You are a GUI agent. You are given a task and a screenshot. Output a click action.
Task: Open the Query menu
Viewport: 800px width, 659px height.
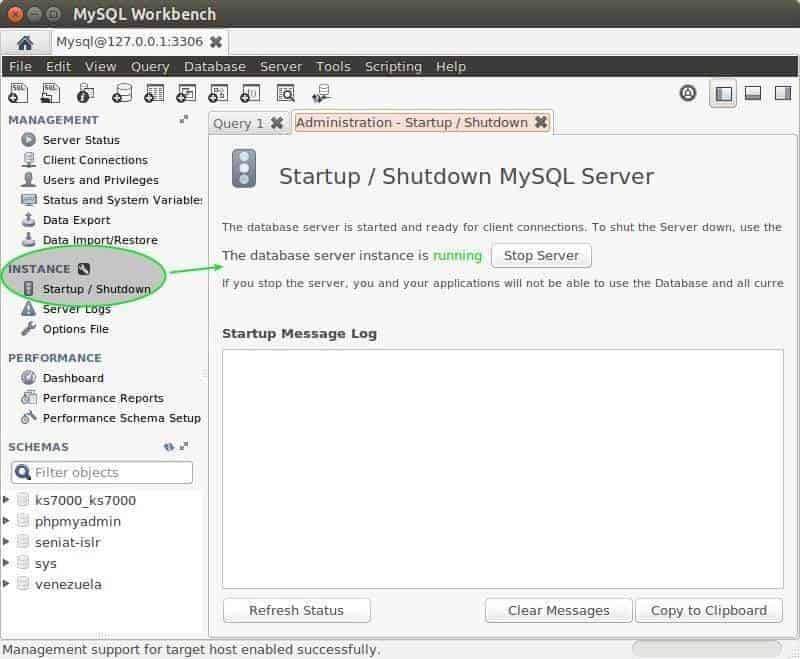(150, 66)
